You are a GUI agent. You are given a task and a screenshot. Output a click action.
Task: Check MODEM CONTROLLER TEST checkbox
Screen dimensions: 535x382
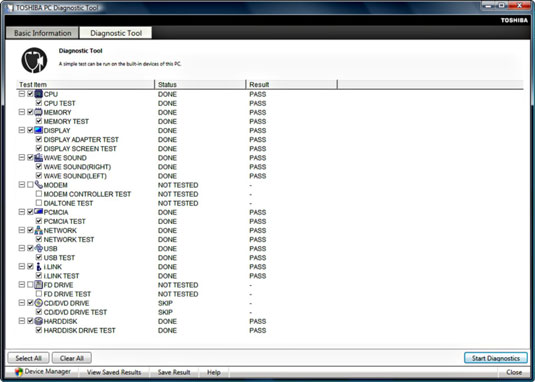click(39, 194)
